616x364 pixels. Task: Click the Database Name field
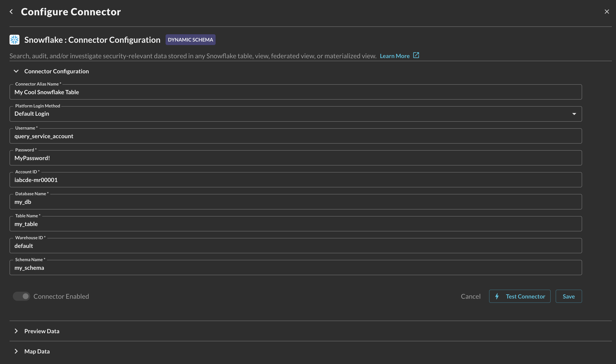pyautogui.click(x=295, y=202)
